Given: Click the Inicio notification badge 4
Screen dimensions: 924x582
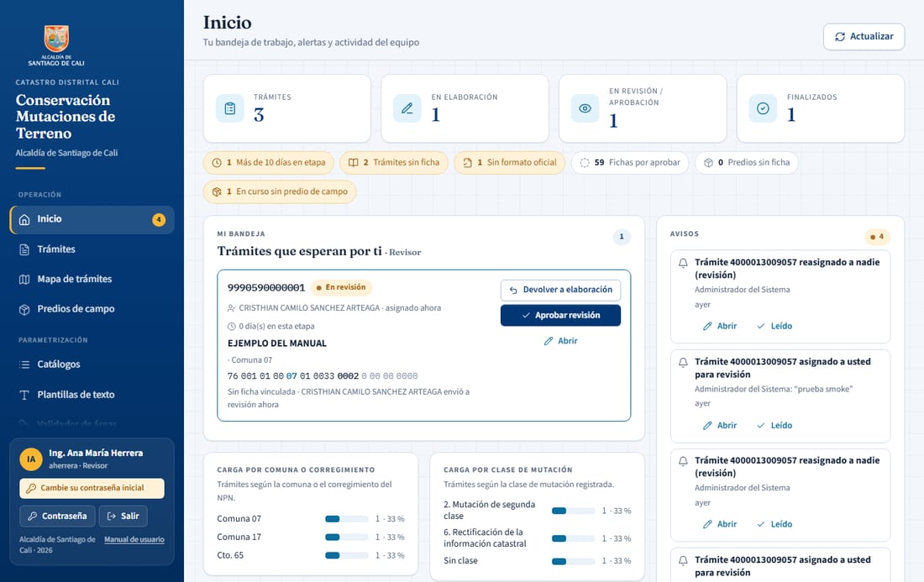Looking at the screenshot, I should click(x=159, y=220).
